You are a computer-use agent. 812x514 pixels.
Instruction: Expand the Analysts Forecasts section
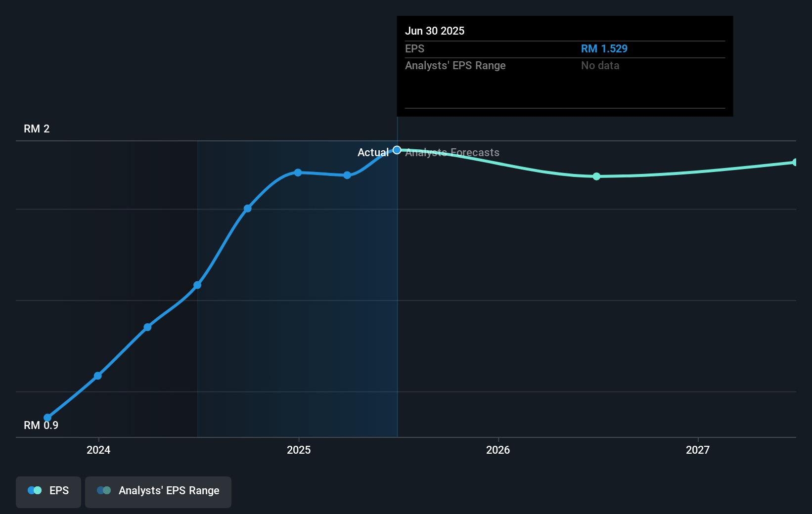[451, 152]
